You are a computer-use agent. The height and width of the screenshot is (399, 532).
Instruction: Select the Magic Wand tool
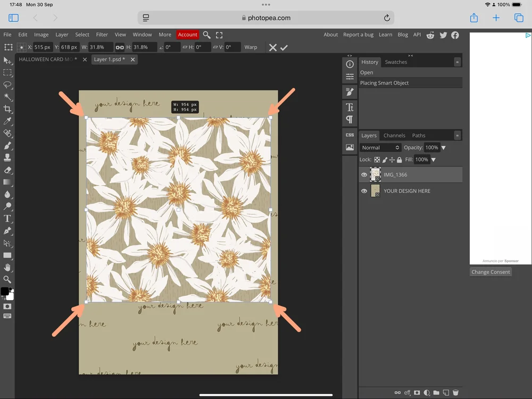point(7,97)
